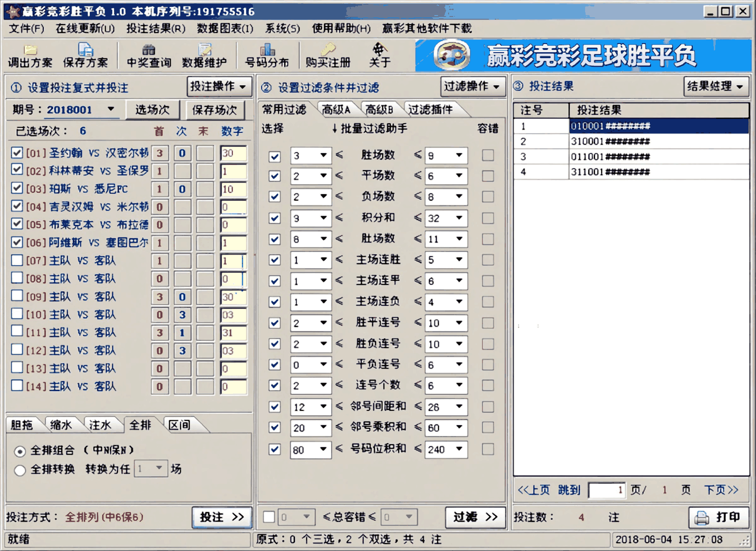Click the app icon in title bar

coord(13,11)
